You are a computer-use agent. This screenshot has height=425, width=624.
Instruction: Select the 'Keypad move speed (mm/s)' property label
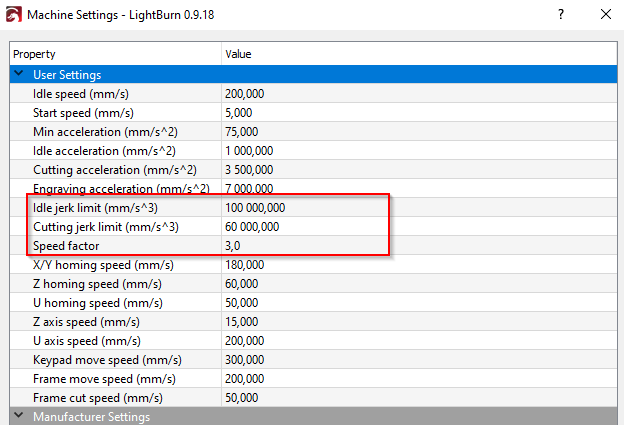tap(107, 360)
